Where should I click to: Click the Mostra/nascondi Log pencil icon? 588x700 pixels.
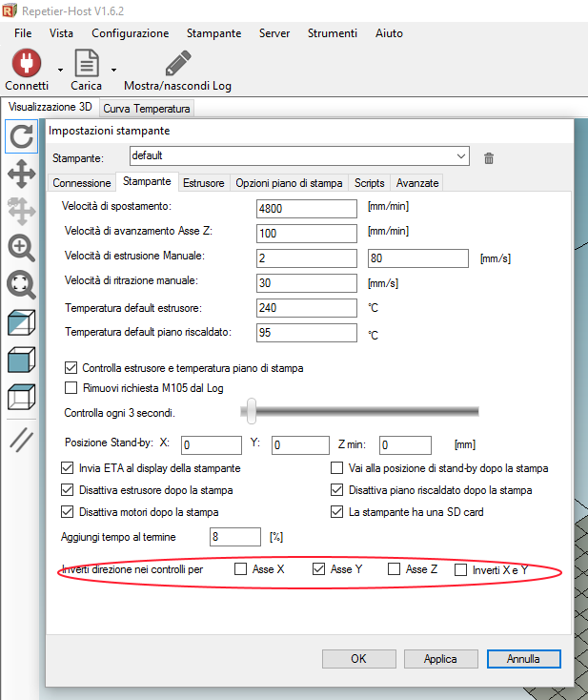pos(177,63)
